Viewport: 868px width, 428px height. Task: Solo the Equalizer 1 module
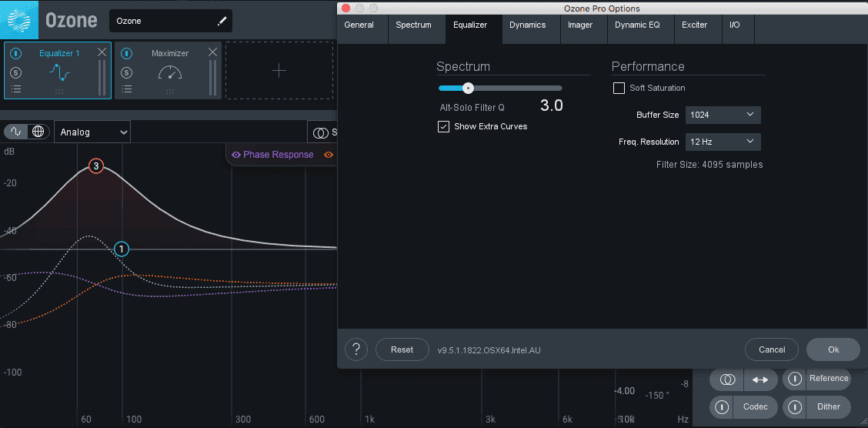[16, 72]
